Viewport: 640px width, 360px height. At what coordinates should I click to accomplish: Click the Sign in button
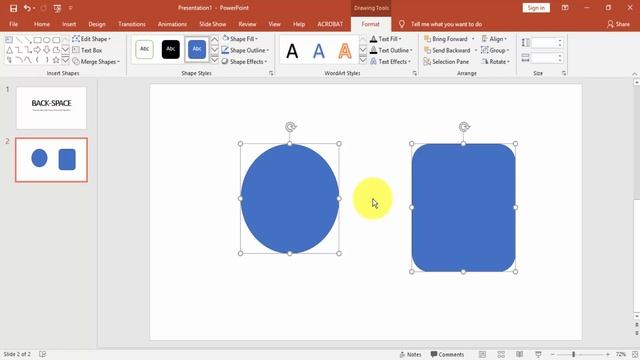coord(536,8)
